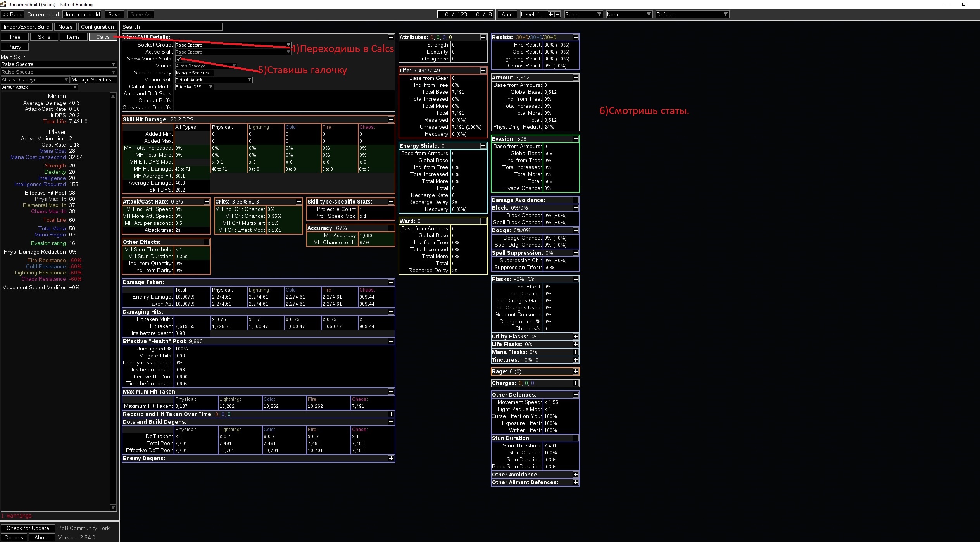Click the build name field
980x542 pixels.
point(82,14)
